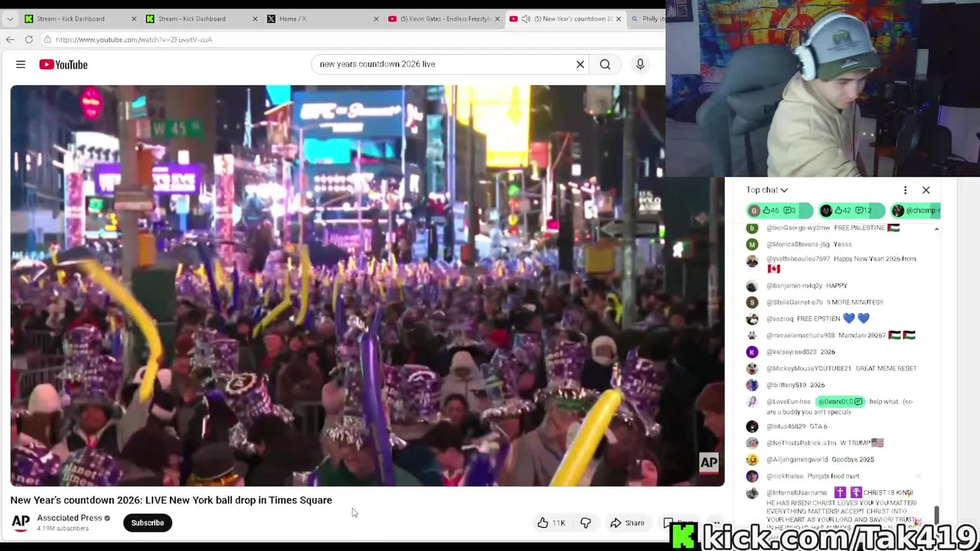The height and width of the screenshot is (551, 980).
Task: Open the YouTube hamburger guide menu
Action: [21, 64]
